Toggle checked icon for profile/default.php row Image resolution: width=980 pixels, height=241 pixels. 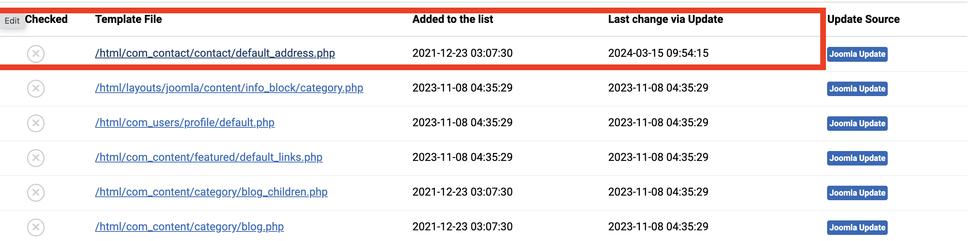point(36,123)
